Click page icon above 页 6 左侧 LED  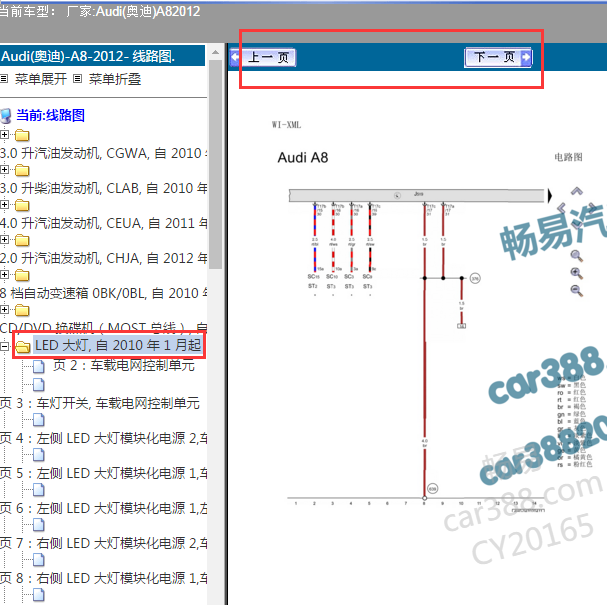39,490
